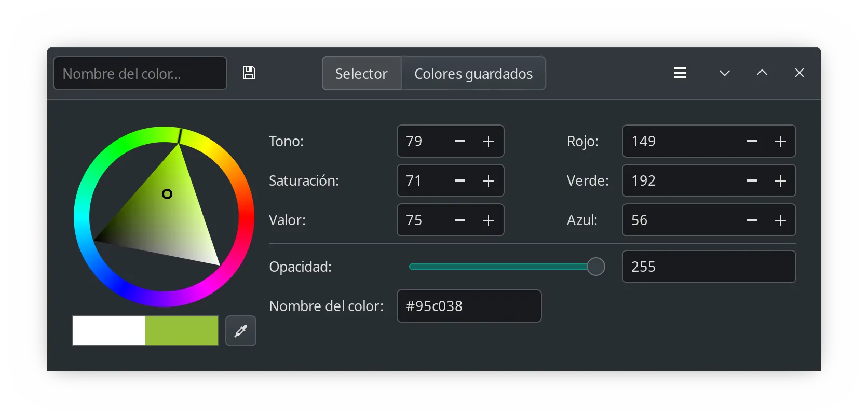Focus the Nombre del color hex field
This screenshot has width=868, height=418.
coord(469,306)
